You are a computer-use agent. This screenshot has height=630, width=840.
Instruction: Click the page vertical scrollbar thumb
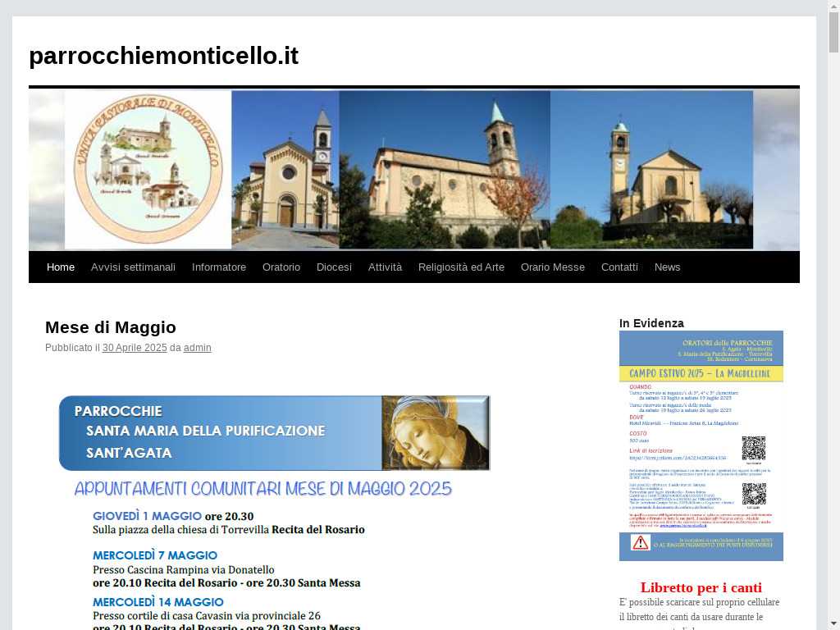tap(833, 32)
